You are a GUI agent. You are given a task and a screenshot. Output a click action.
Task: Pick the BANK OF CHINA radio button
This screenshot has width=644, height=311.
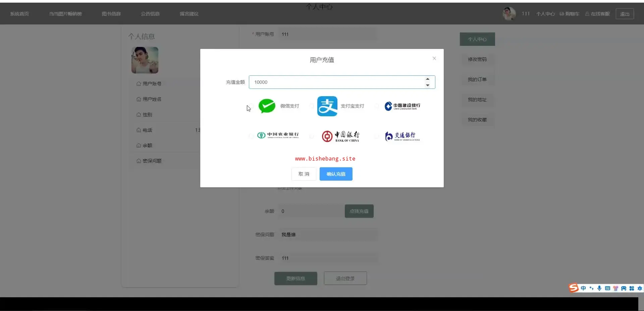point(312,136)
